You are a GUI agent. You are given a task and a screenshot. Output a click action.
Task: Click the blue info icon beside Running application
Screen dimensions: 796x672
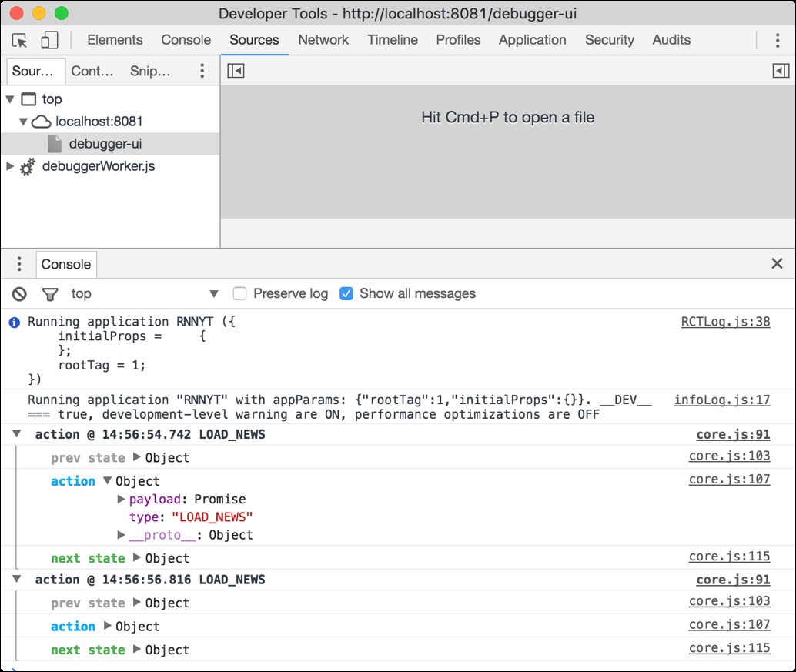click(14, 323)
